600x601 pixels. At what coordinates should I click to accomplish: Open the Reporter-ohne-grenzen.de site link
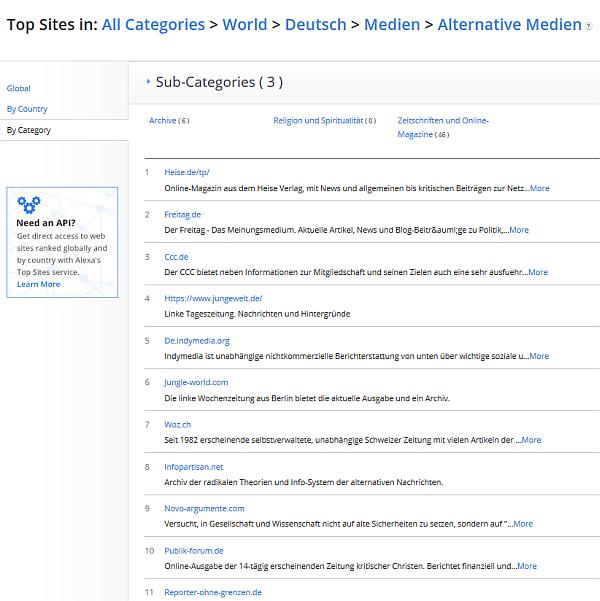click(213, 592)
